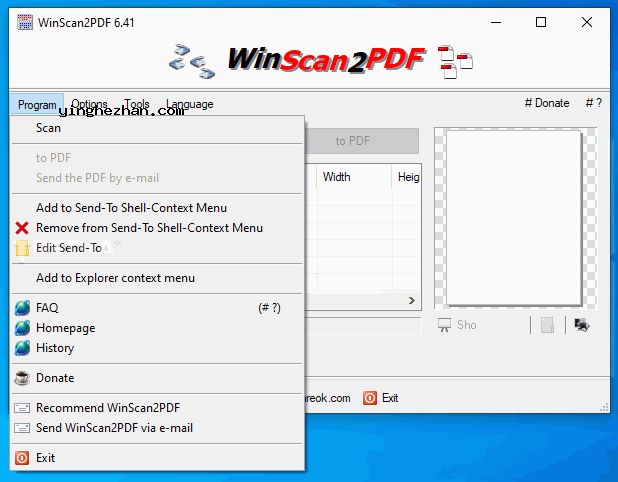Click the globe icon next to History
618x482 pixels.
[22, 348]
